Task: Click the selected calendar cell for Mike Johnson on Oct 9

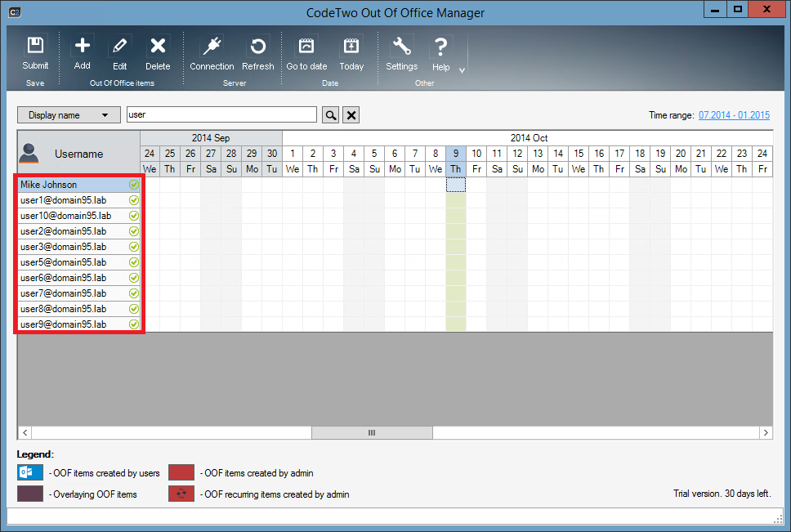Action: click(x=456, y=185)
